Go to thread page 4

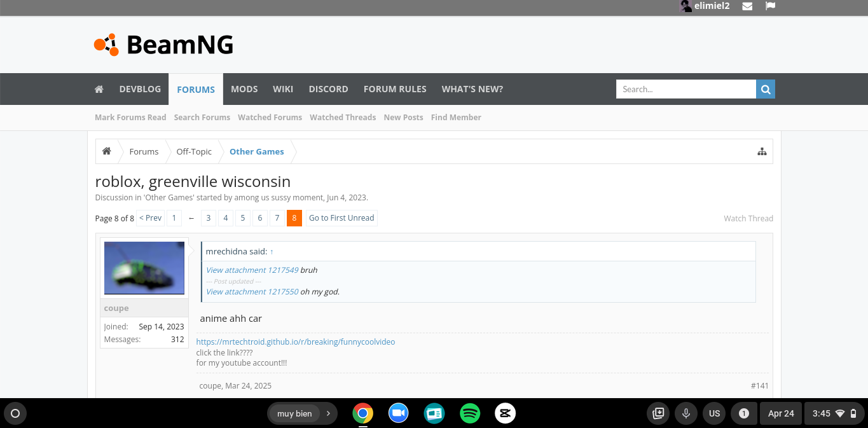[x=225, y=218]
